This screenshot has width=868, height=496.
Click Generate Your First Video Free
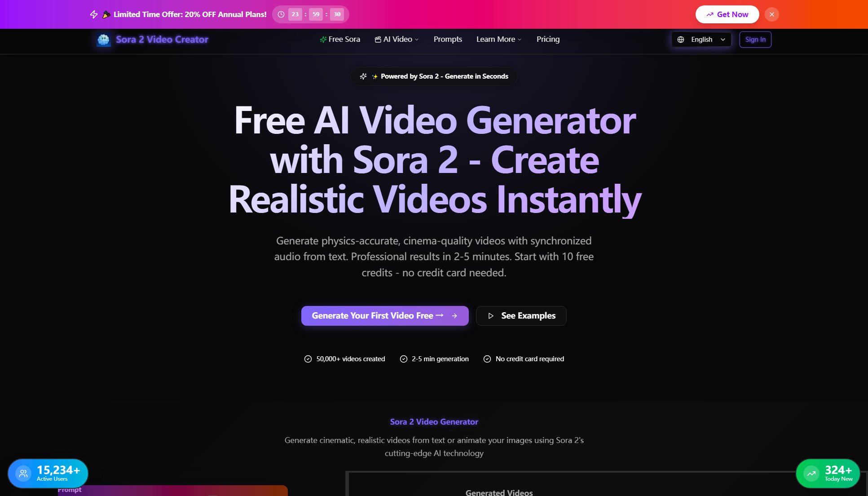[x=384, y=315]
